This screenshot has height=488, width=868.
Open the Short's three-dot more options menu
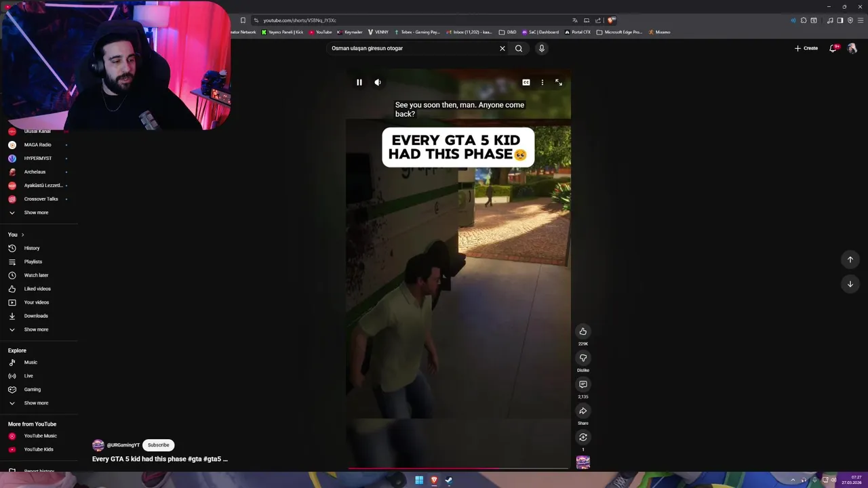coord(542,83)
